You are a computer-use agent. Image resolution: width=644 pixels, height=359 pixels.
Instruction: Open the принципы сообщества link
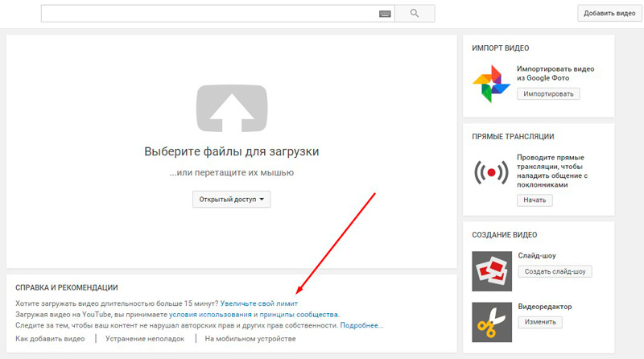coord(299,315)
